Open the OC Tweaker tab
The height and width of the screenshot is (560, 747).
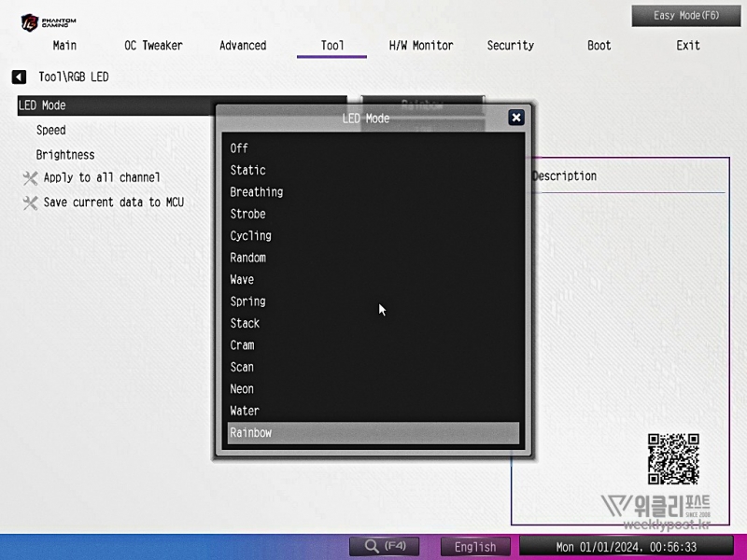[153, 46]
